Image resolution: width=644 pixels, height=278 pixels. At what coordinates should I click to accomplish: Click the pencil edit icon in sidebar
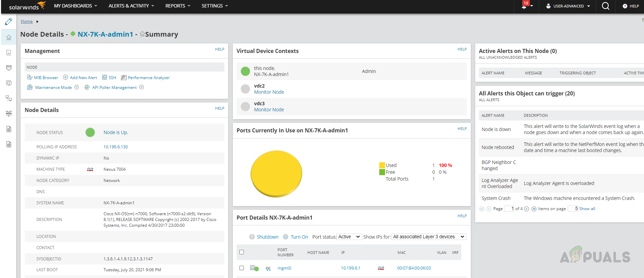pos(9,22)
